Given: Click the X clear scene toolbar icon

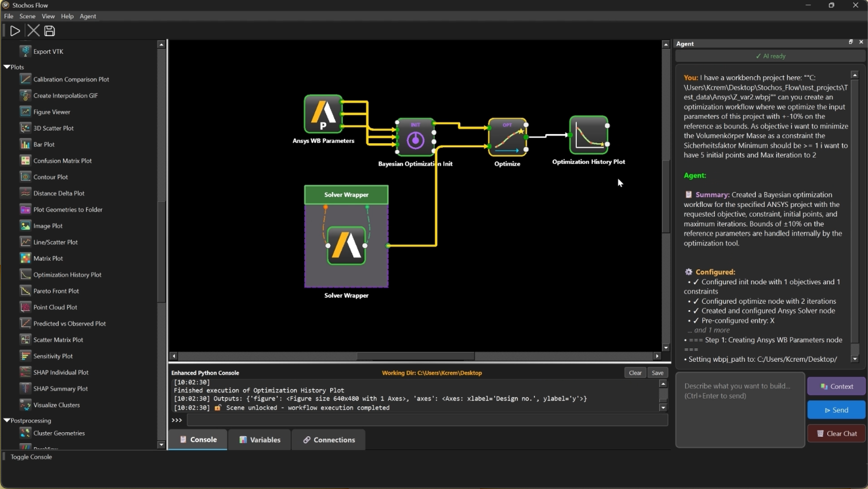Looking at the screenshot, I should click(x=33, y=31).
